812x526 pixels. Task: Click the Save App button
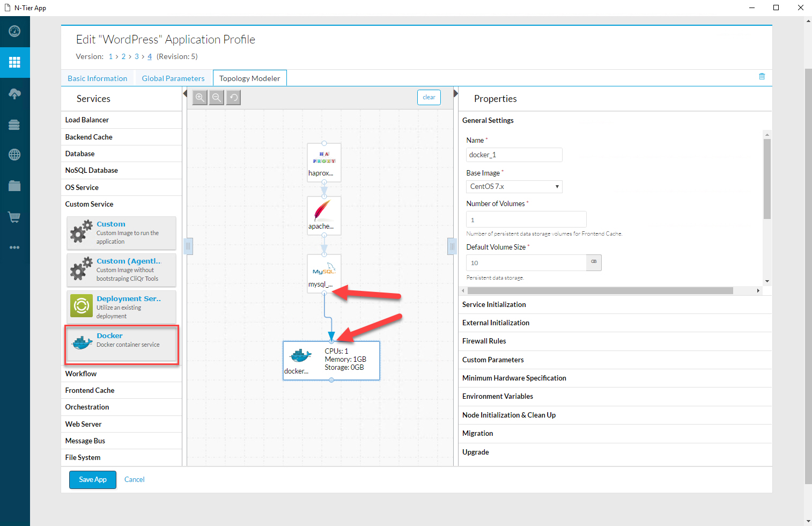[93, 479]
